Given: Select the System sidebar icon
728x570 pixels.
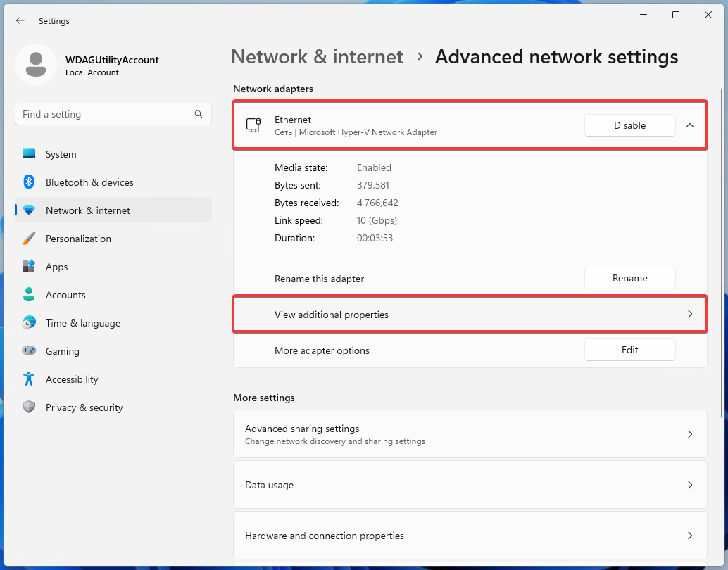Looking at the screenshot, I should point(28,154).
